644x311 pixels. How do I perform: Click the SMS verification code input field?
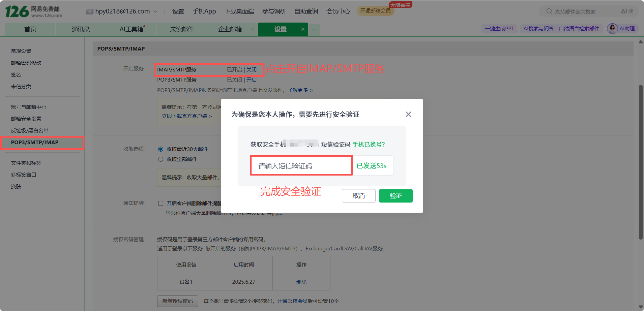(301, 166)
